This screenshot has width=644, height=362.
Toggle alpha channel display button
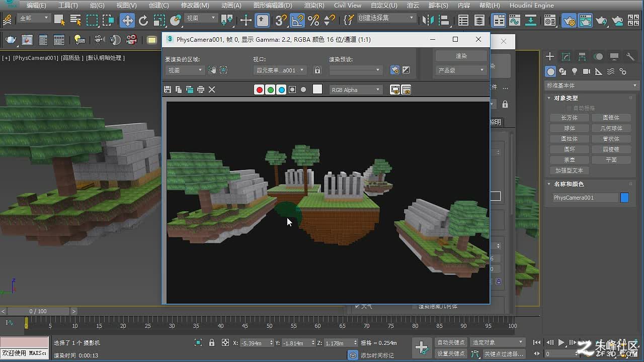tap(292, 89)
